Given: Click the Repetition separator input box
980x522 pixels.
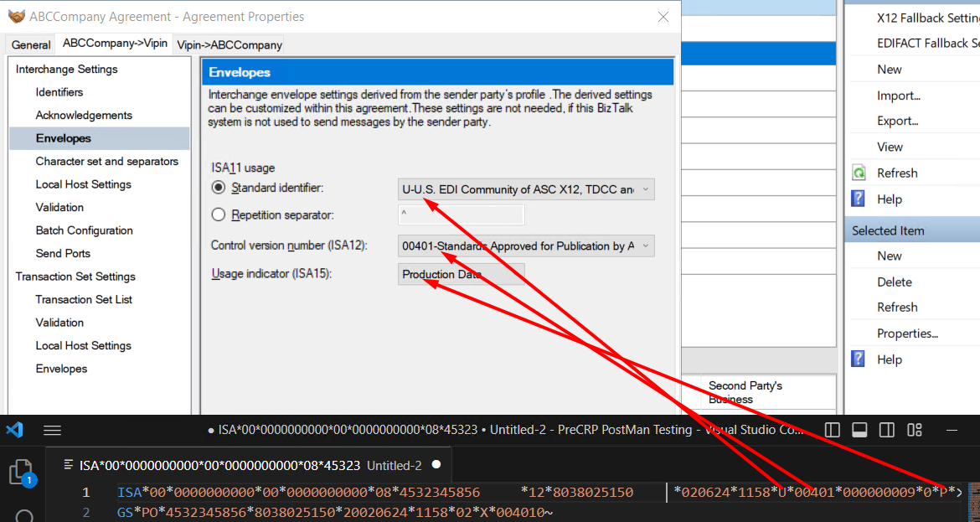Looking at the screenshot, I should tap(462, 214).
